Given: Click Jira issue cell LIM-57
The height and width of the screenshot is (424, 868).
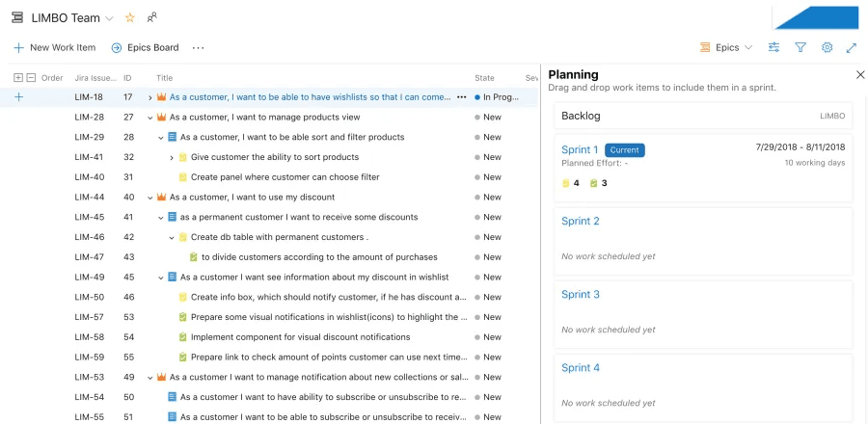Looking at the screenshot, I should pyautogui.click(x=89, y=317).
